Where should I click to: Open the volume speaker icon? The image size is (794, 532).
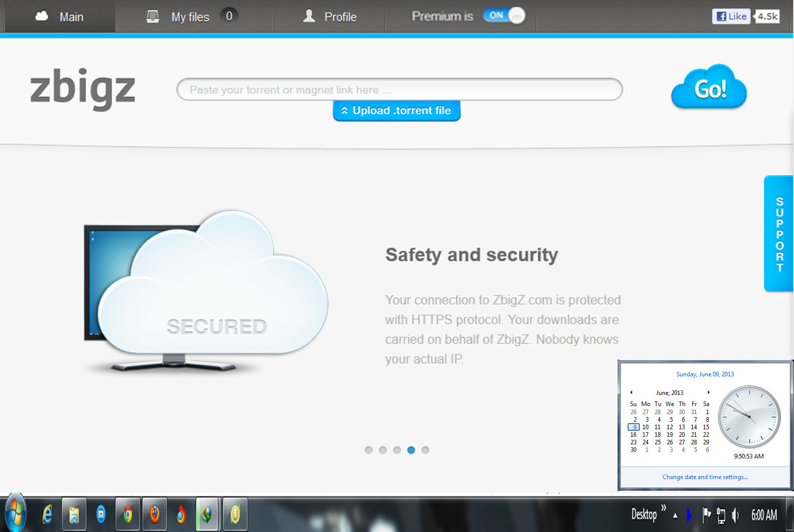click(x=736, y=515)
